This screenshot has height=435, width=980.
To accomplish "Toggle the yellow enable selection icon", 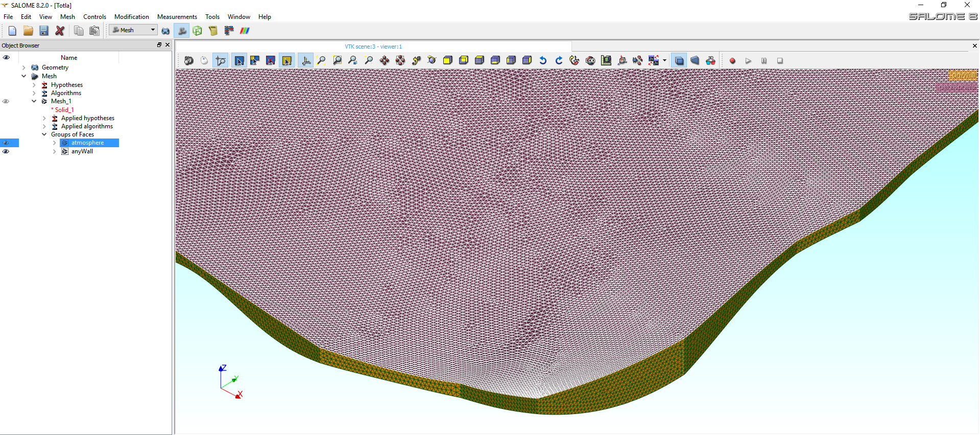I will pos(286,60).
